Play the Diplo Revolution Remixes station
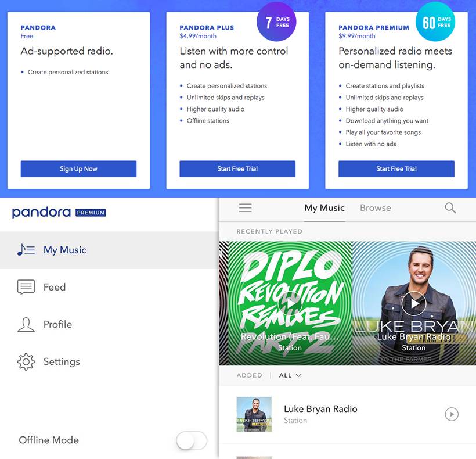 tap(290, 303)
